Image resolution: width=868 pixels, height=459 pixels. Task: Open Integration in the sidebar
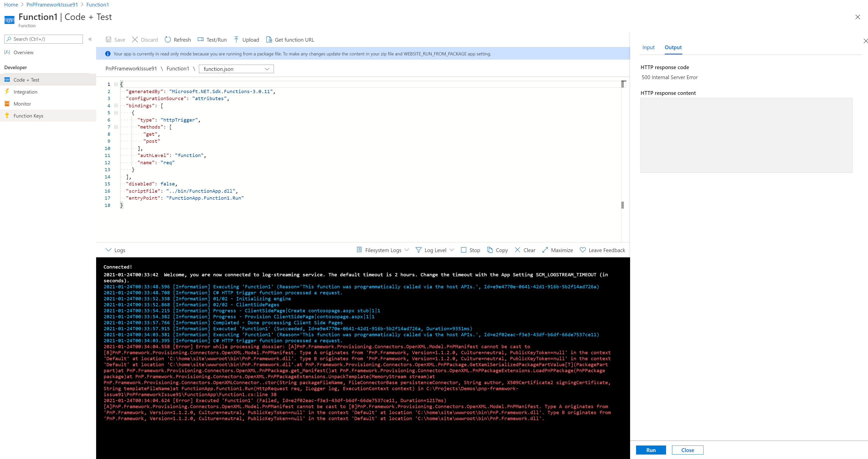(x=25, y=92)
